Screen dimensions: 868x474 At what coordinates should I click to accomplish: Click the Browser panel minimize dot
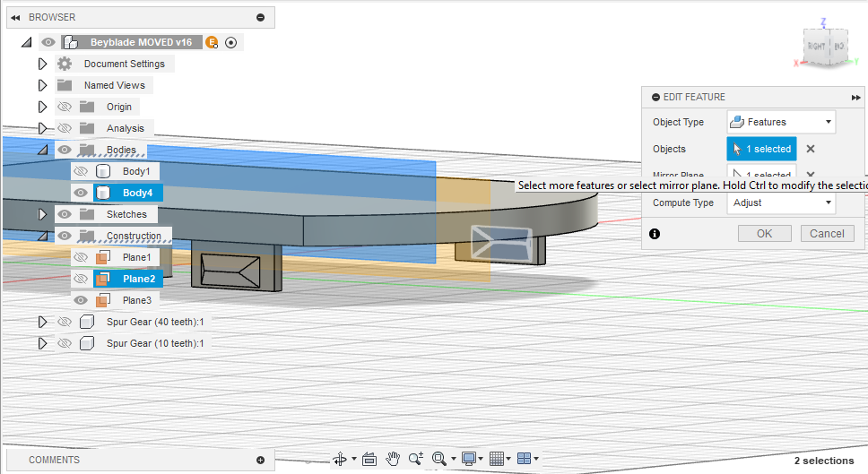click(260, 18)
